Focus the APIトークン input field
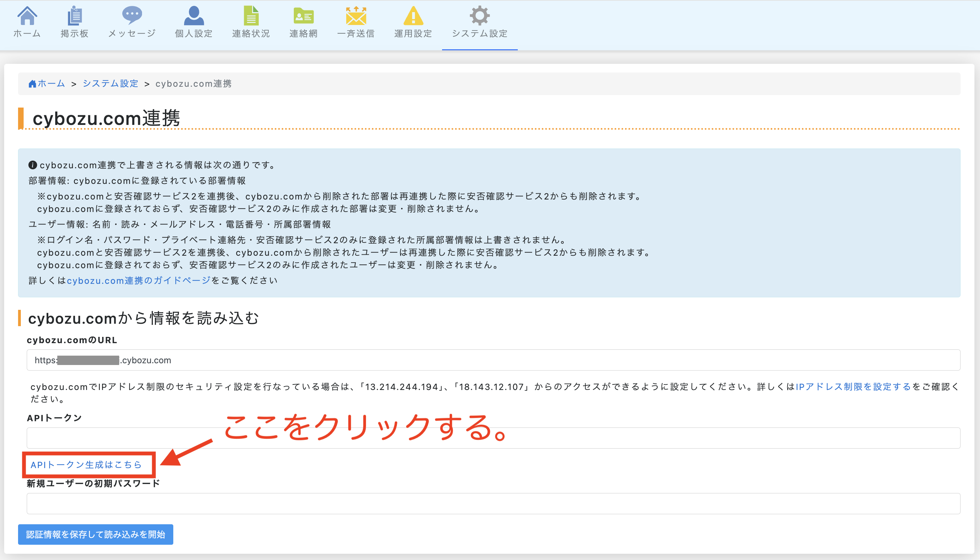 493,438
